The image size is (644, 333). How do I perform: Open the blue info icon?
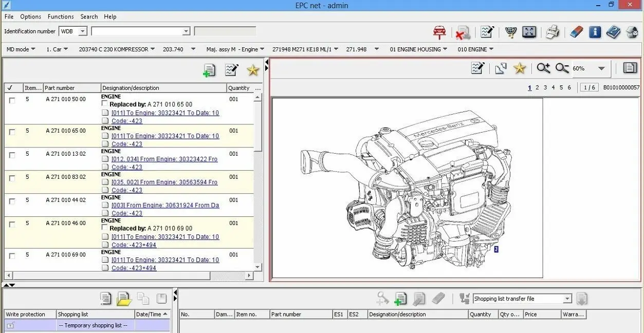(595, 32)
